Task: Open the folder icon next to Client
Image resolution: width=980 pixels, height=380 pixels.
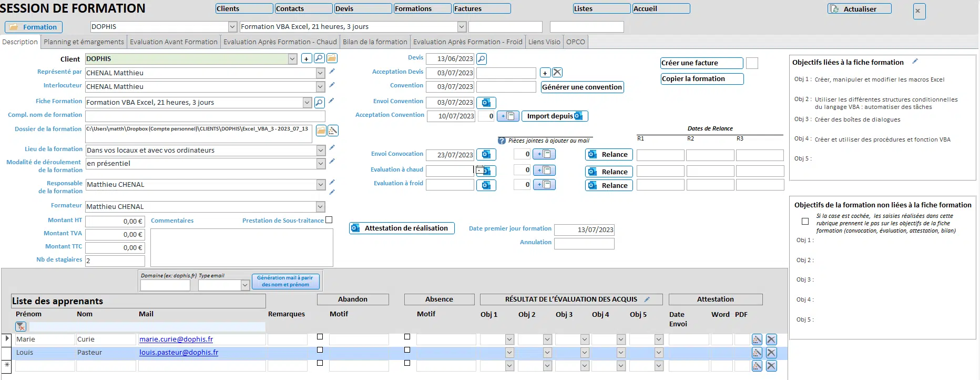Action: click(x=332, y=58)
